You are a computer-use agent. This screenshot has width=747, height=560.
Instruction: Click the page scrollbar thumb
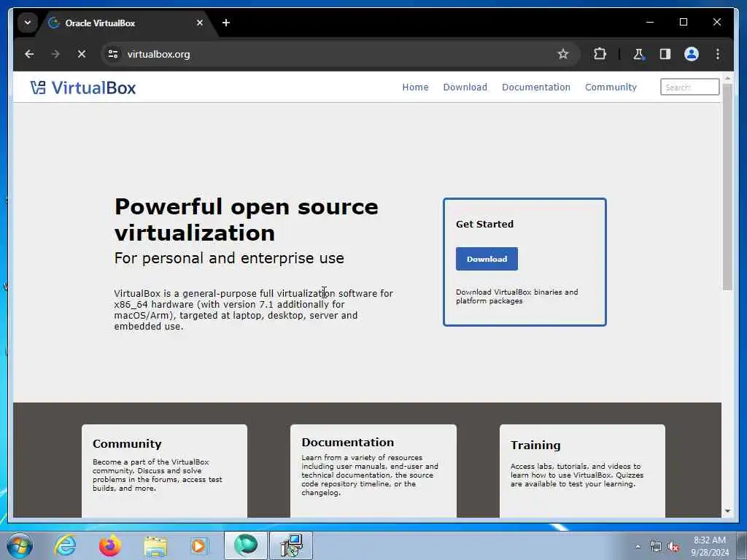(727, 187)
